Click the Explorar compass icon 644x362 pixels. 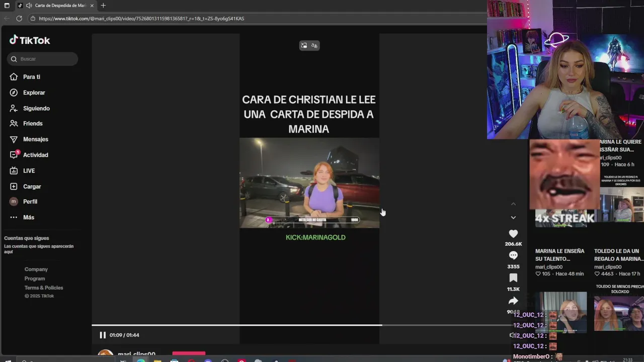tap(14, 93)
